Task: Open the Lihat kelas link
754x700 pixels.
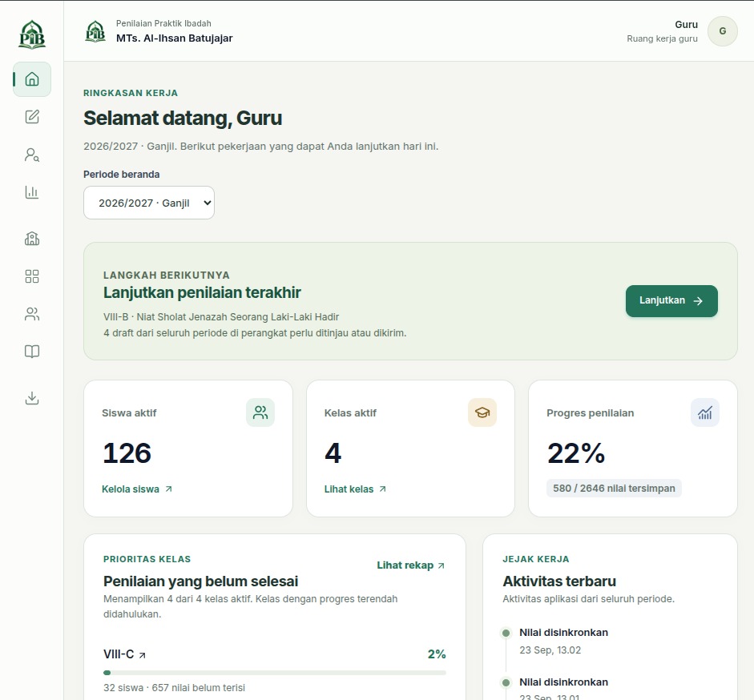Action: (355, 489)
